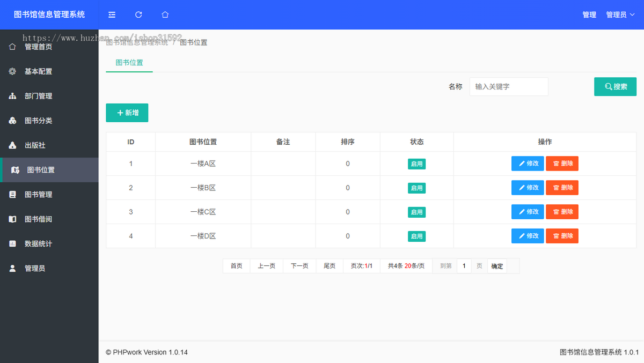Refresh the page using the refresh icon
Viewport: 644px width, 363px height.
click(138, 14)
